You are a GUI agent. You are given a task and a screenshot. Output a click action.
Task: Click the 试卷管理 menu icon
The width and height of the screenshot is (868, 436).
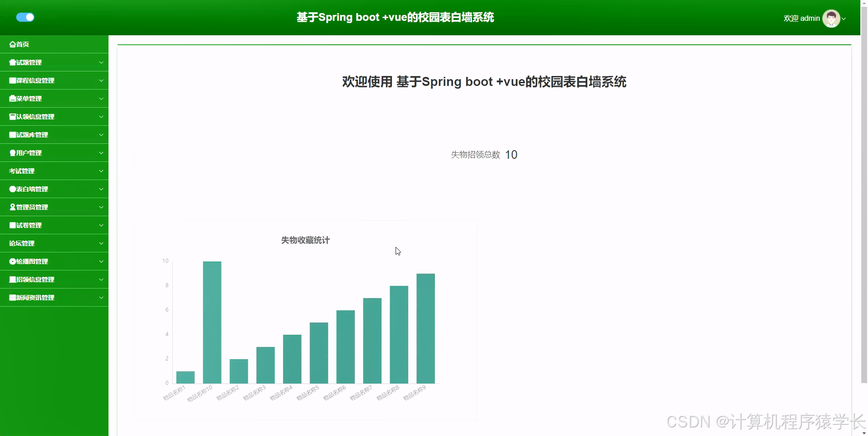click(x=13, y=225)
